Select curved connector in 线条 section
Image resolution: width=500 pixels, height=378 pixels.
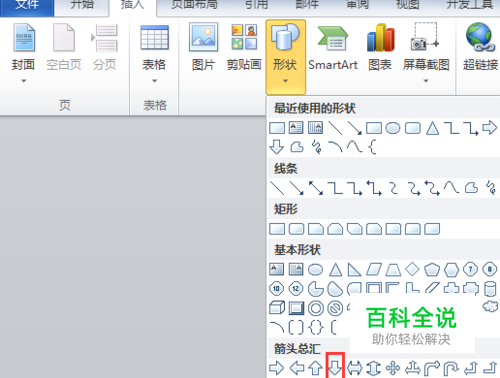click(394, 188)
